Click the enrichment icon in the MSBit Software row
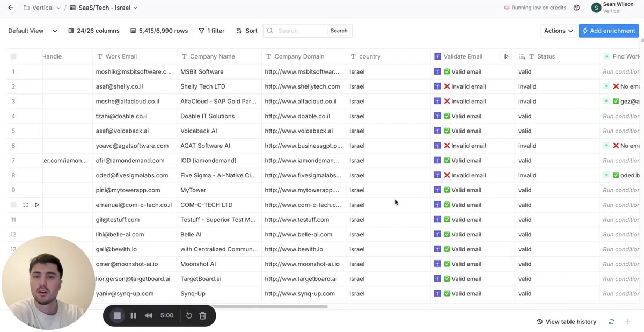 click(x=437, y=71)
